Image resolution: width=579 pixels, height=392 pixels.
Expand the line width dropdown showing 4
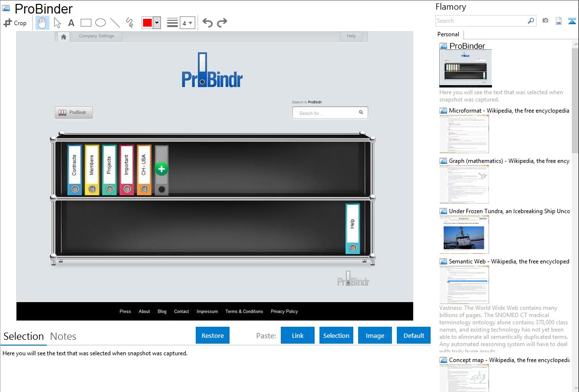[188, 23]
